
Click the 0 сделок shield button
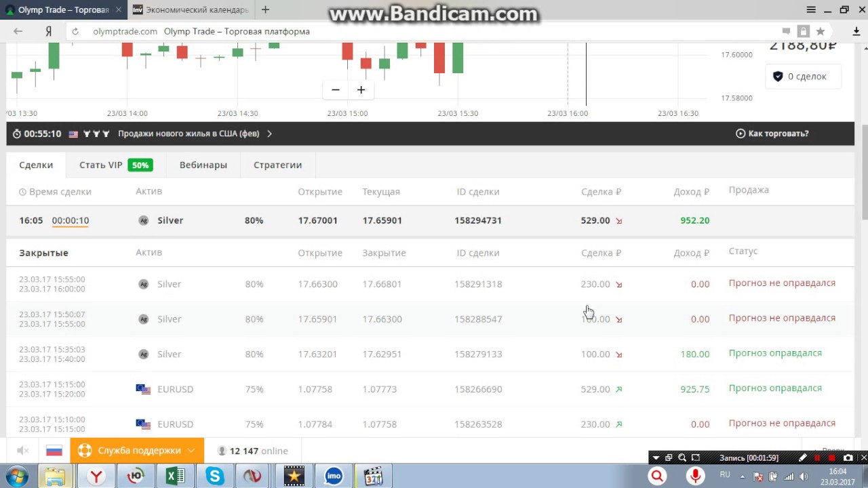click(x=804, y=77)
